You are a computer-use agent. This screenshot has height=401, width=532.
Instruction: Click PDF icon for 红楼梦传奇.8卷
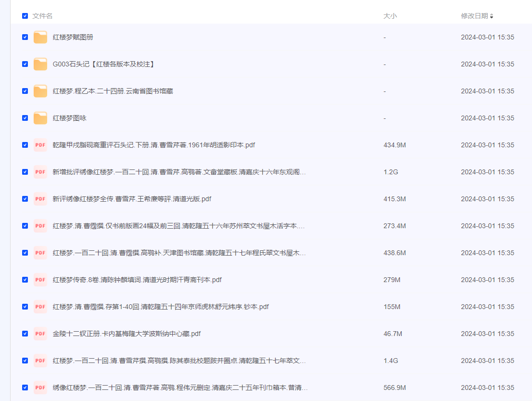40,280
